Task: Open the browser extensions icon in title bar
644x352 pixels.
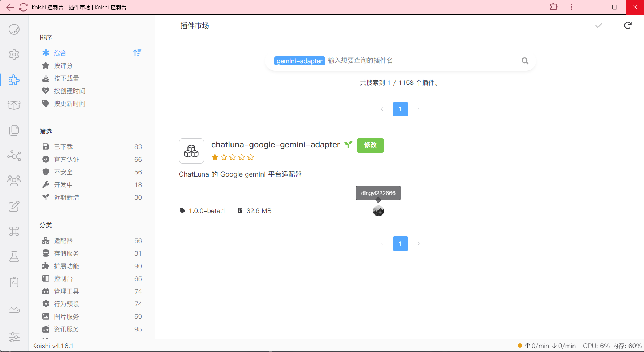Action: click(553, 7)
